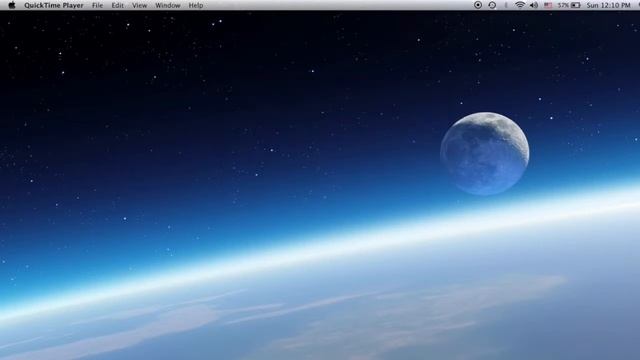Click the 57% battery percentage text
This screenshot has height=360, width=640.
point(563,5)
